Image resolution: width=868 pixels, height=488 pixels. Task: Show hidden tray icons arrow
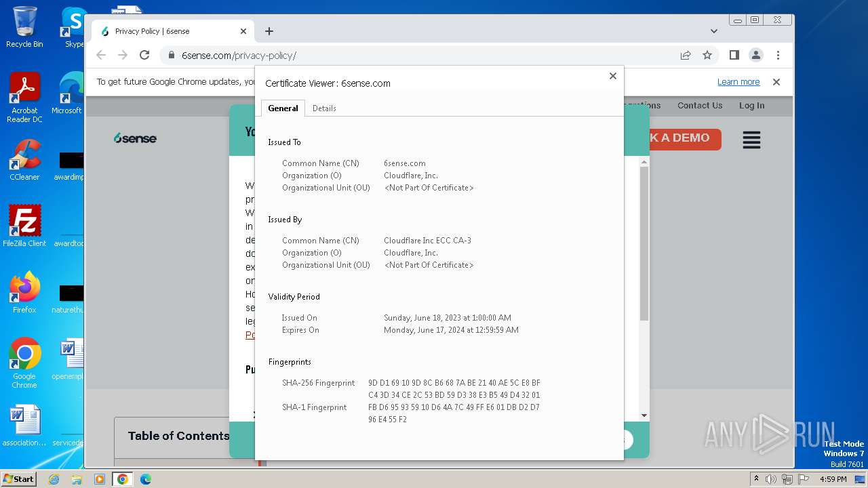click(755, 479)
